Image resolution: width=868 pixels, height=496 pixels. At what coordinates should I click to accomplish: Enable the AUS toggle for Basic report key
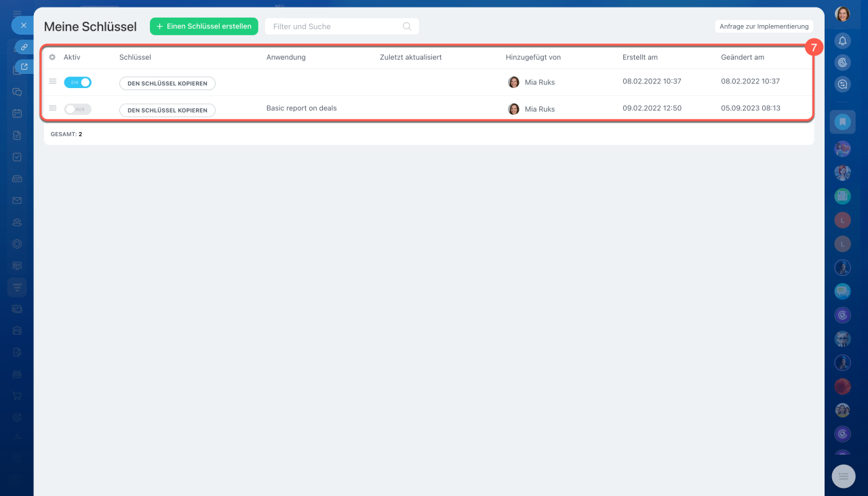coord(77,109)
